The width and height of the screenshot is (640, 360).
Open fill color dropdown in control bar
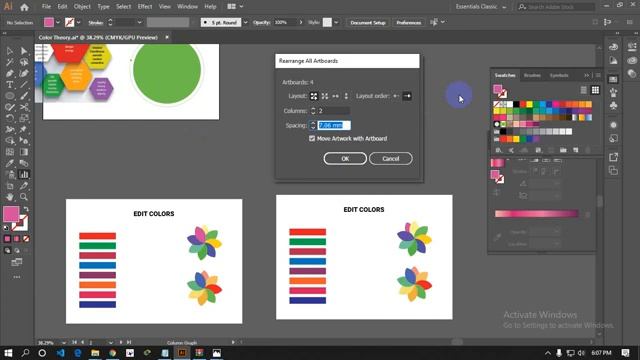tap(58, 22)
